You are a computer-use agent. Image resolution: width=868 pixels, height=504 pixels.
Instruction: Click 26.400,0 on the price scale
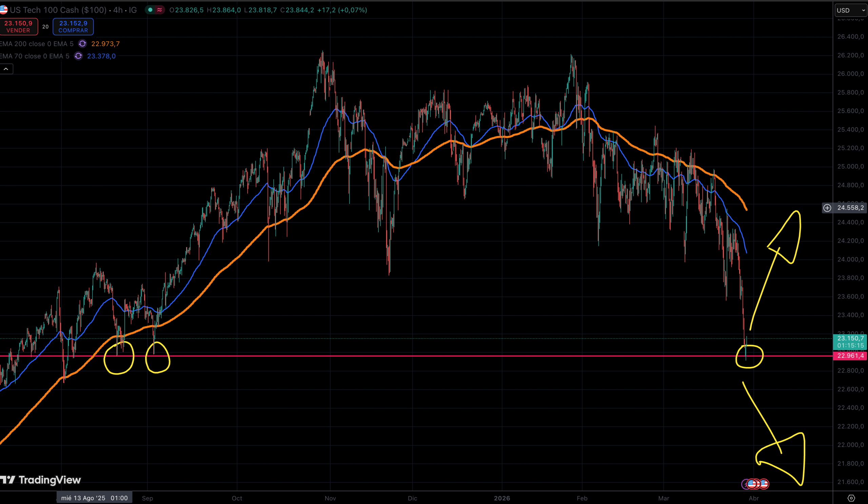pos(850,37)
